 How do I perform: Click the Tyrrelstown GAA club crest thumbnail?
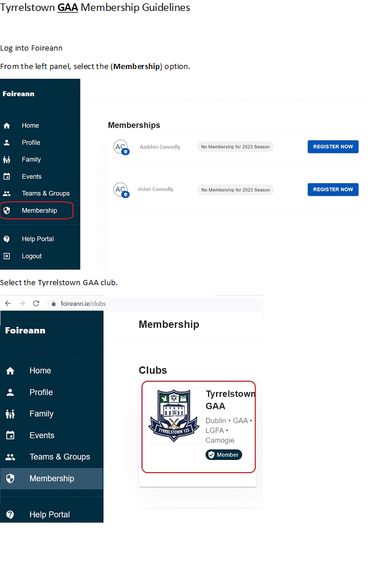tap(174, 415)
